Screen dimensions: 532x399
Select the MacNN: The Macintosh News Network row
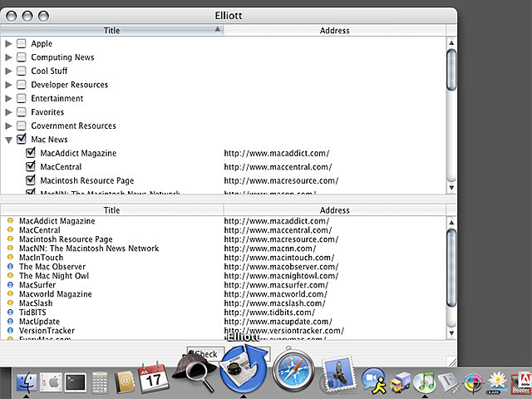point(224,249)
